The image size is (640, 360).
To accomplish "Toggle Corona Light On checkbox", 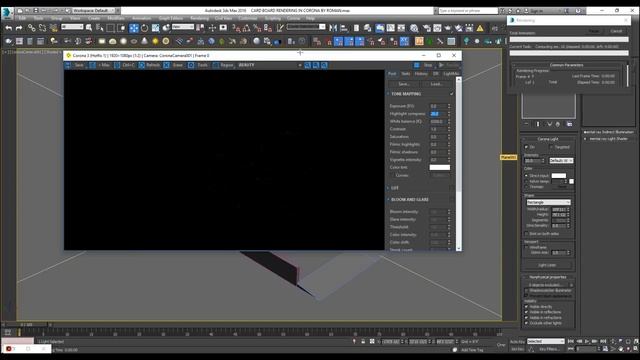I will point(526,147).
